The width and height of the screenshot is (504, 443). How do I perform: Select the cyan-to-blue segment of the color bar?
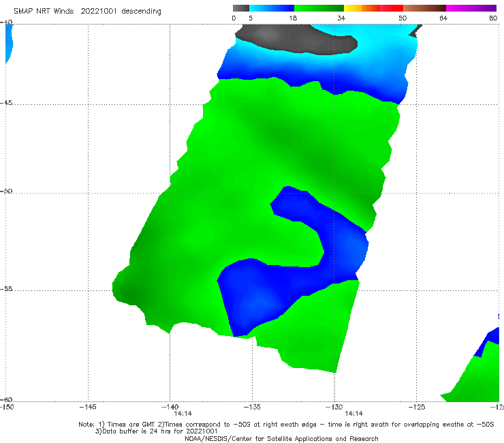point(272,8)
